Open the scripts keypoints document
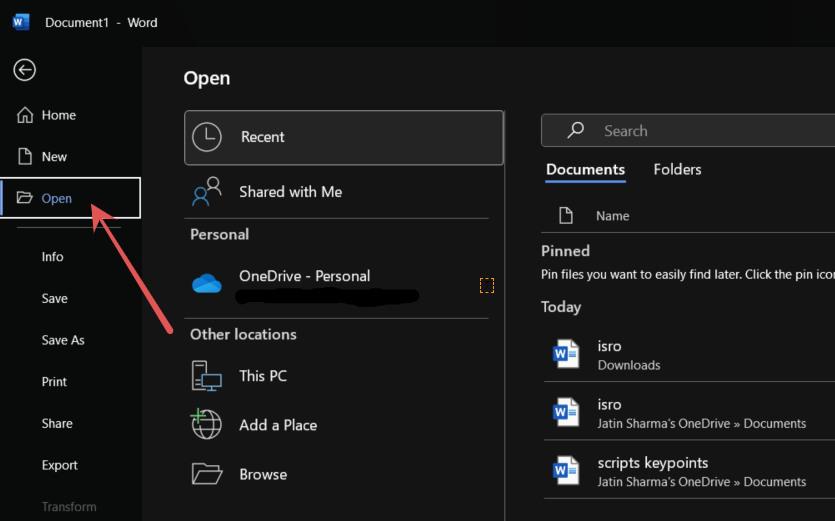The width and height of the screenshot is (835, 521). [x=652, y=463]
